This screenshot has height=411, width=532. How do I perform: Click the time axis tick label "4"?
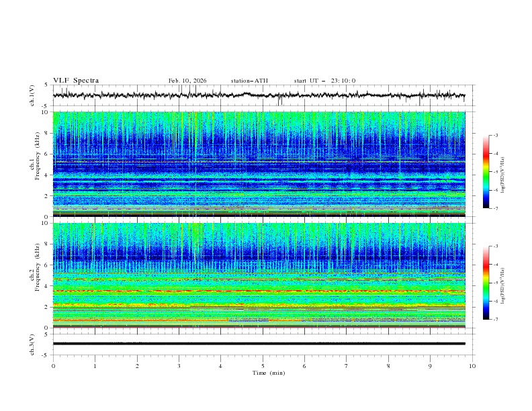(x=220, y=366)
